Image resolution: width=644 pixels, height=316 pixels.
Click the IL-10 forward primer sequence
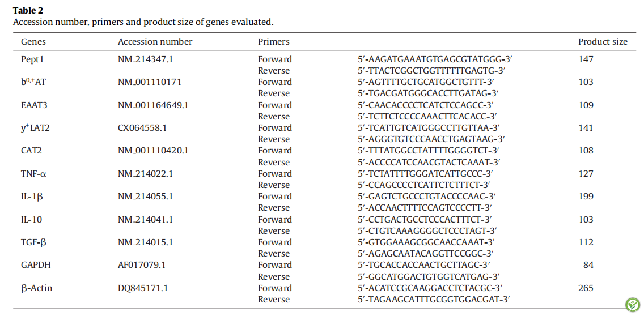pyautogui.click(x=425, y=220)
